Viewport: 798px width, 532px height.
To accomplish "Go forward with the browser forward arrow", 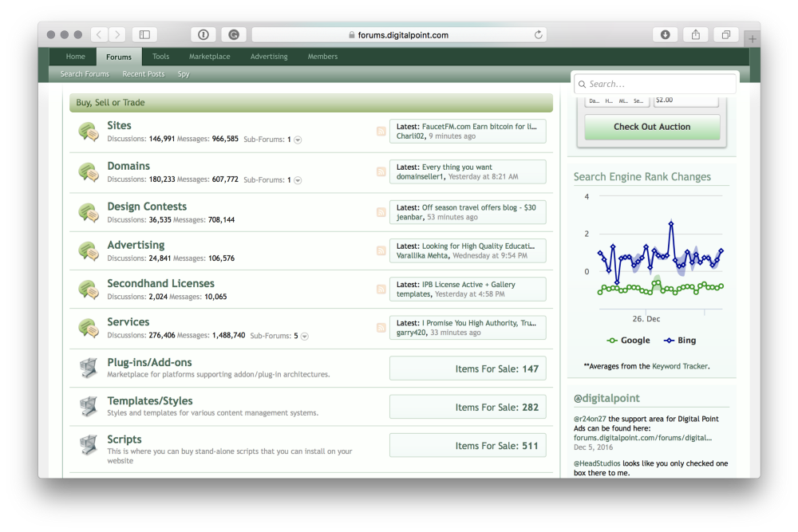I will pyautogui.click(x=117, y=34).
